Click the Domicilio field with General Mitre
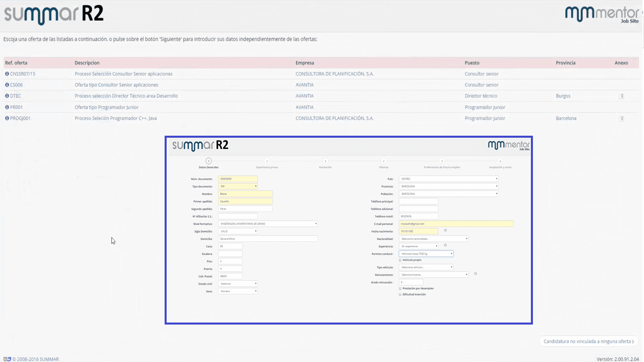This screenshot has height=362, width=644. pos(268,239)
